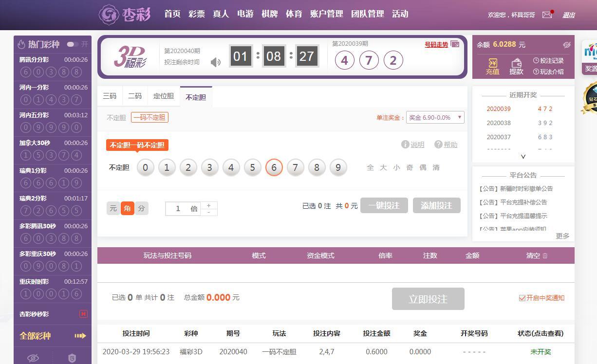Expand recent draws with down chevron
597x364 pixels.
click(x=523, y=157)
